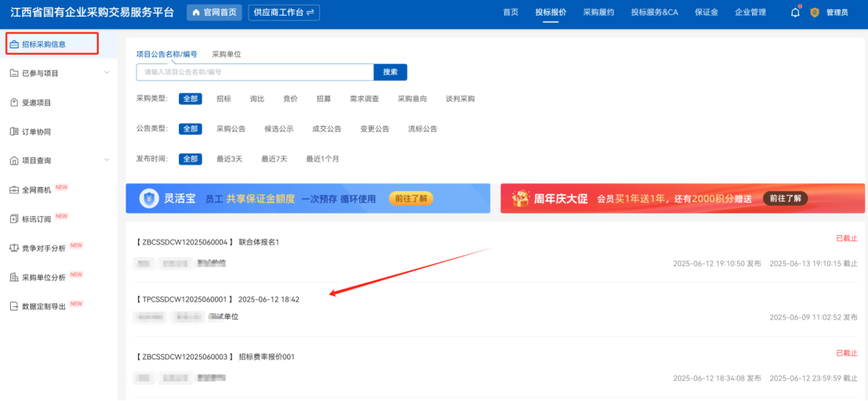868x401 pixels.
Task: Click the 已参与项目 folder icon
Action: (14, 73)
